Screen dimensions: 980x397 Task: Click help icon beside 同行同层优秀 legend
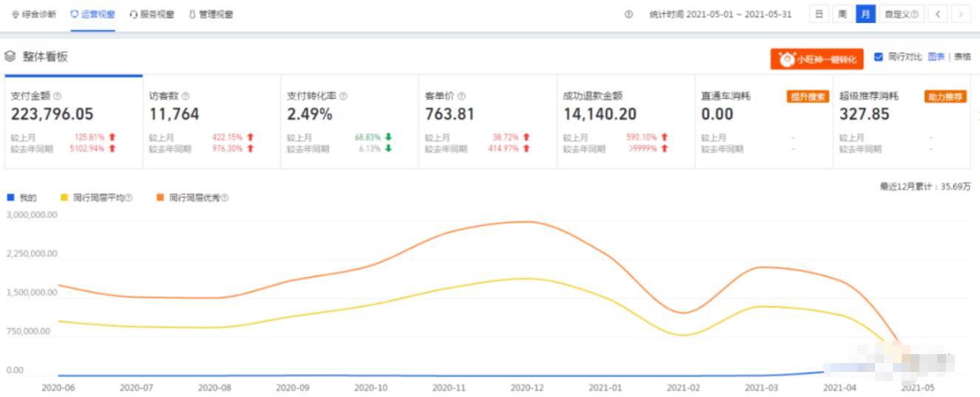pos(225,198)
